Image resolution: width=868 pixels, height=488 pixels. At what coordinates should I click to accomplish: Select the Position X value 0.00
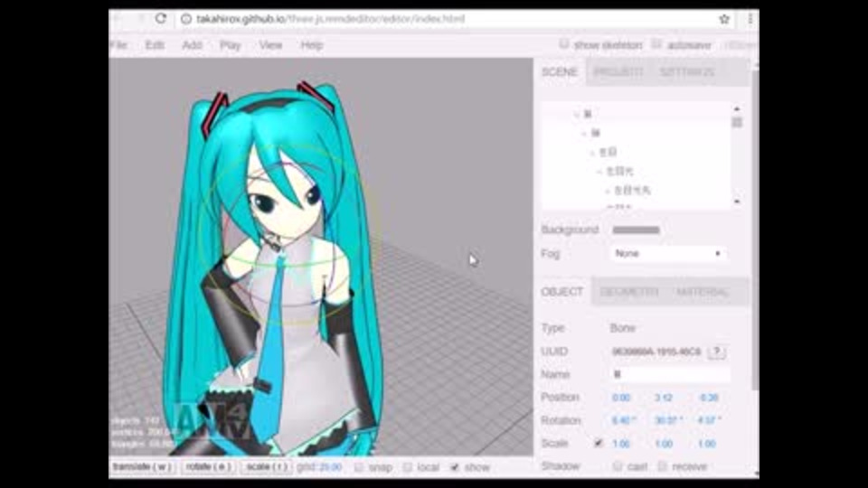(621, 398)
